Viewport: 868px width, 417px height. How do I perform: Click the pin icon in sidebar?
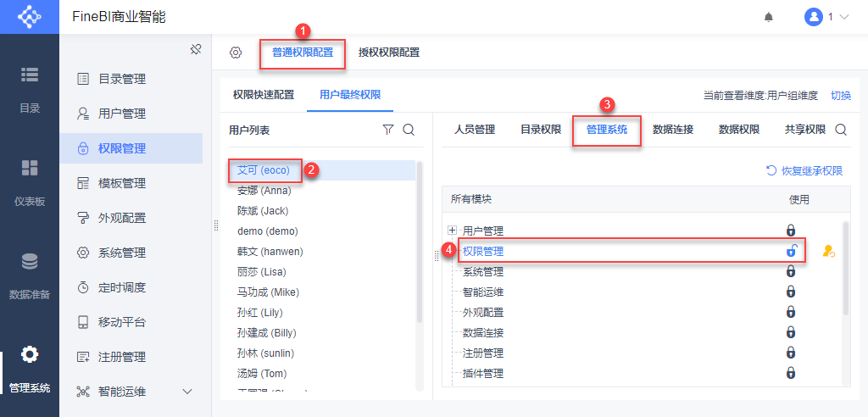[x=195, y=49]
